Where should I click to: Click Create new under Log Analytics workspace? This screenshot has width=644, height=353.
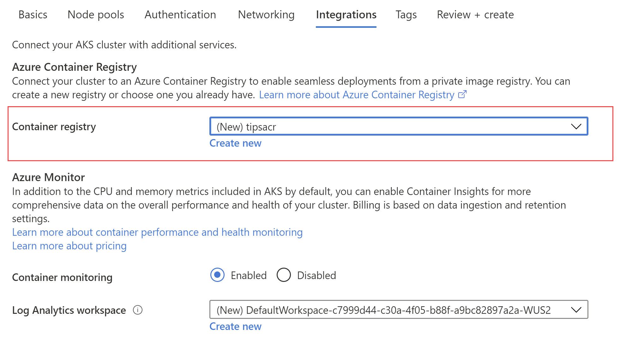pyautogui.click(x=236, y=326)
